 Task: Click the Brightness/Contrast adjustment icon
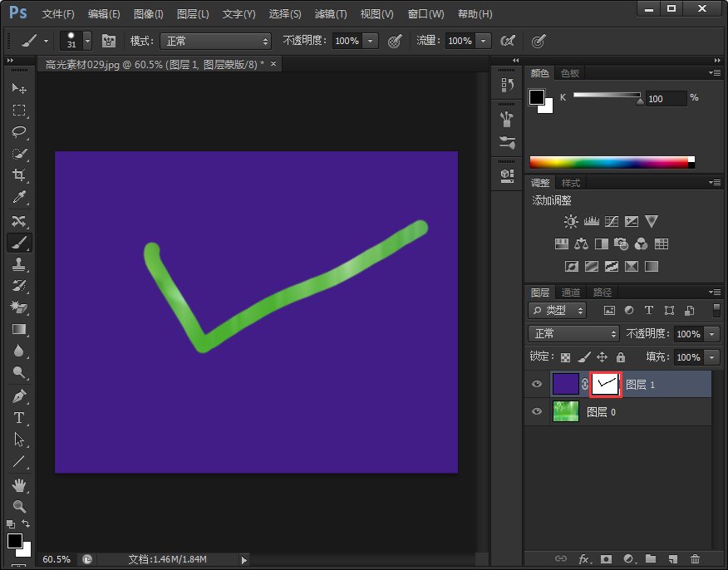(x=571, y=222)
